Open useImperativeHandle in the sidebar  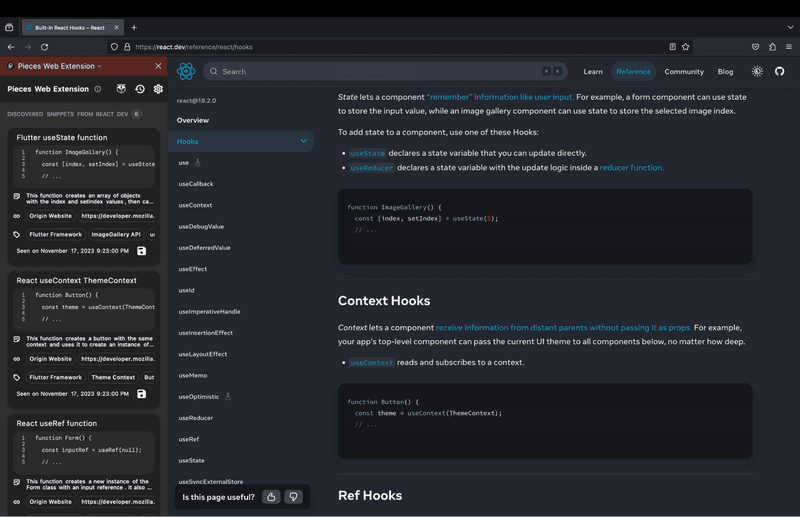(209, 311)
